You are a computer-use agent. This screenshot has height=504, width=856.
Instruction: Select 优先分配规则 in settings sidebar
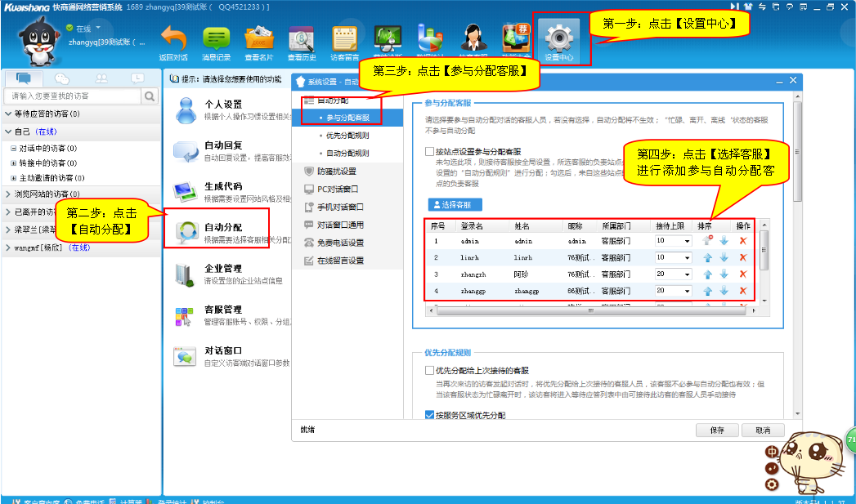tap(347, 136)
